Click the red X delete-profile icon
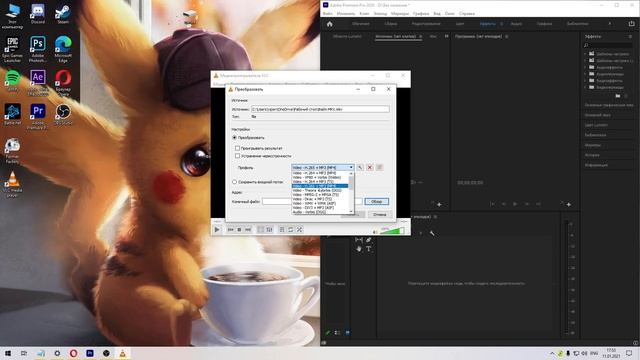Image resolution: width=640 pixels, height=360 pixels. (x=370, y=167)
